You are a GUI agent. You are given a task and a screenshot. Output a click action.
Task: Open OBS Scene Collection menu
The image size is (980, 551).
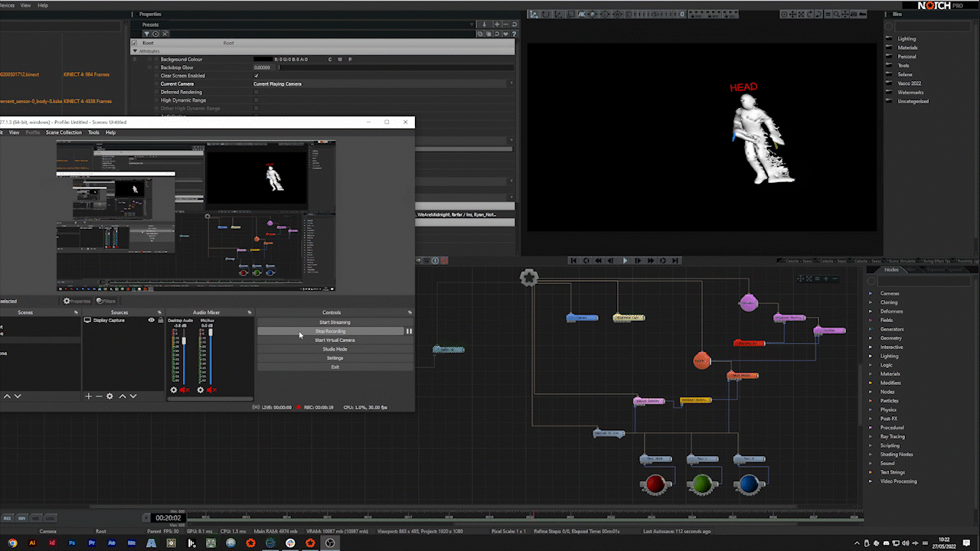tap(64, 132)
